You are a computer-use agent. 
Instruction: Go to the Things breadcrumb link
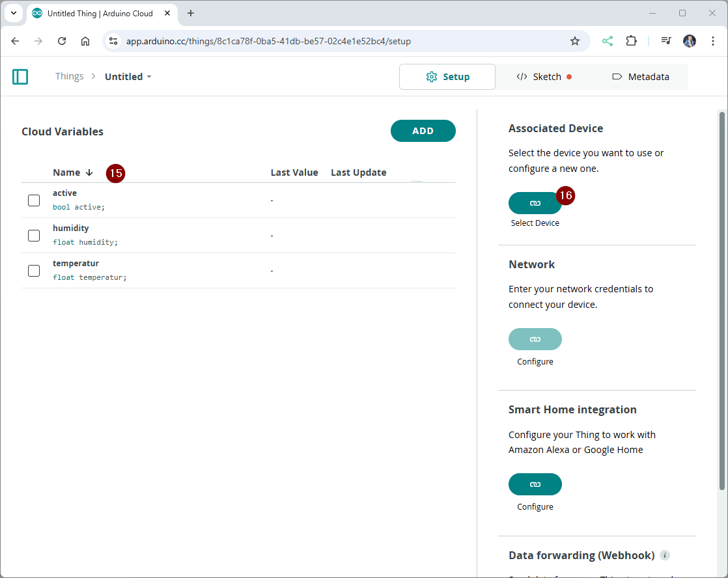[69, 77]
